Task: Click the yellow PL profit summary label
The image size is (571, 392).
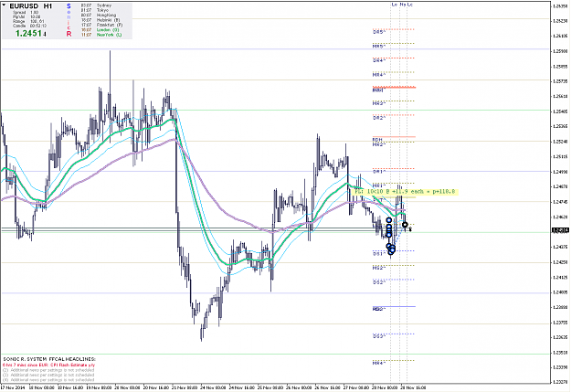Action: click(x=405, y=192)
